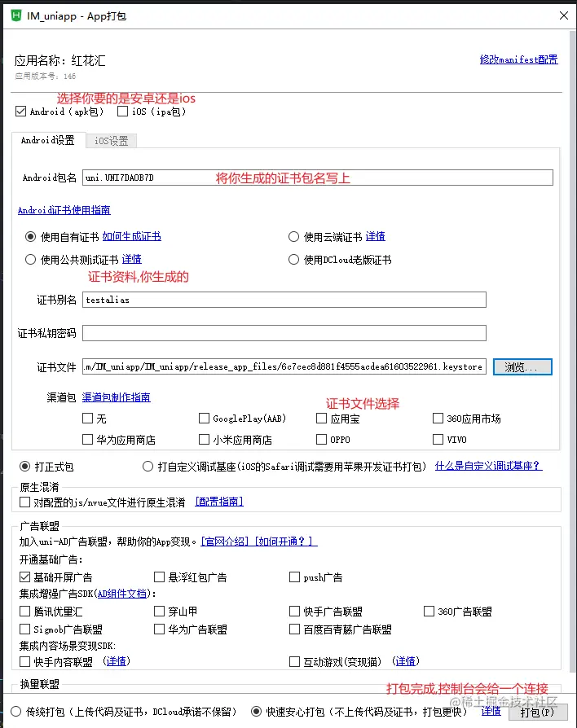577x728 pixels.
Task: Check the push广告 checkbox
Action: tap(294, 577)
